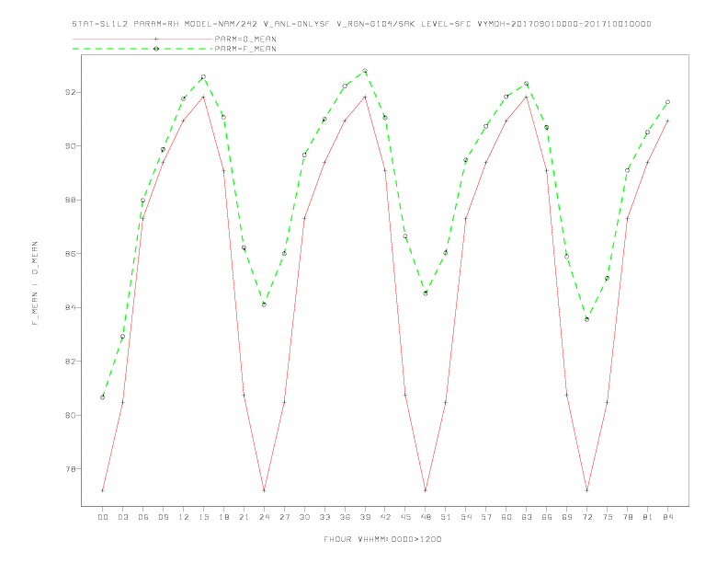Click the x-axis tick label 78
728x563 pixels.
pyautogui.click(x=628, y=517)
